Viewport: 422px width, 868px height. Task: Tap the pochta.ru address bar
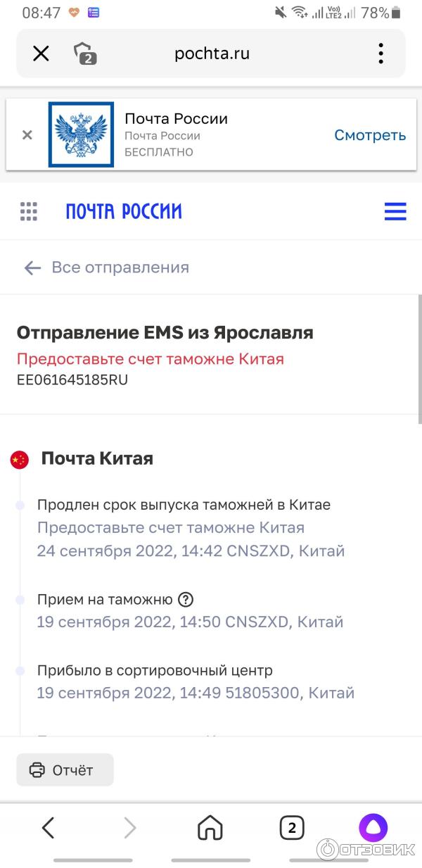point(212,54)
